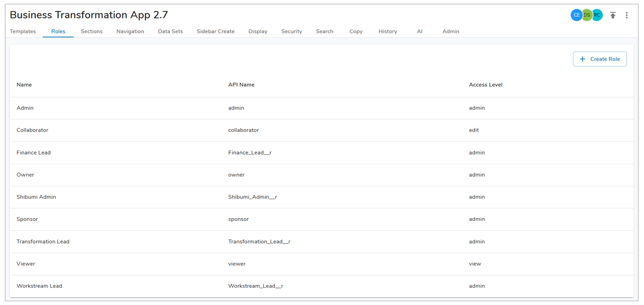This screenshot has height=305, width=644.
Task: Click the DS user avatar
Action: click(x=587, y=15)
